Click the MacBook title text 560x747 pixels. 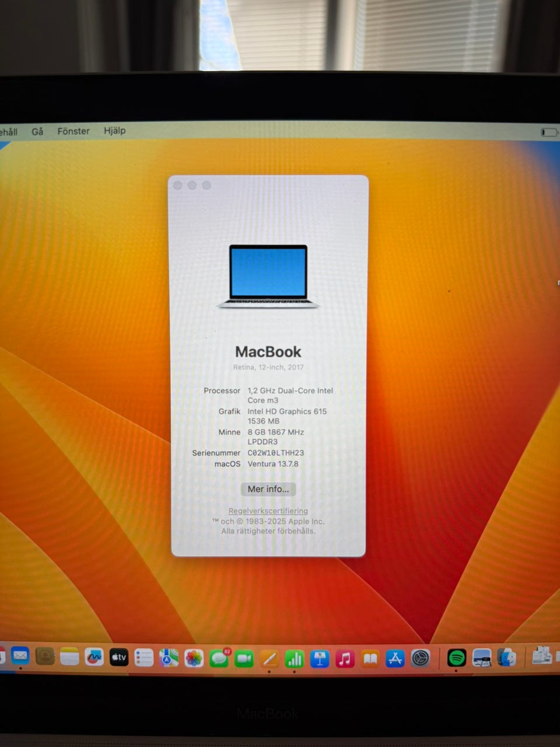[x=268, y=352]
